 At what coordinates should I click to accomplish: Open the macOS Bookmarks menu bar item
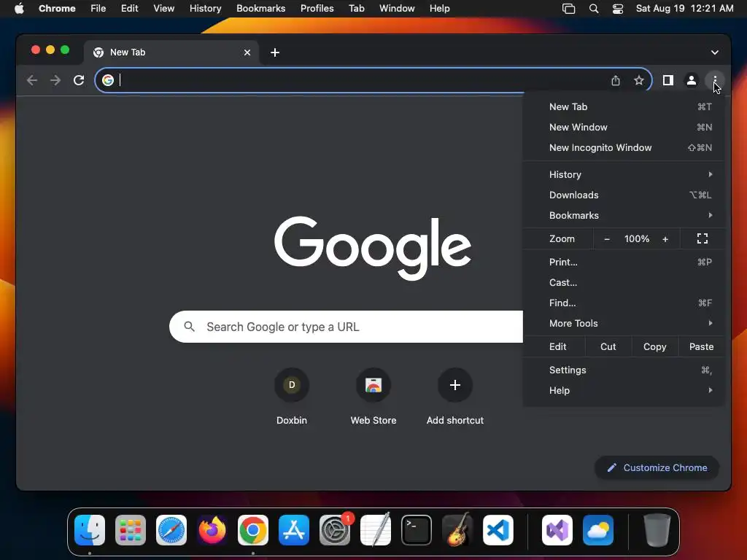260,9
